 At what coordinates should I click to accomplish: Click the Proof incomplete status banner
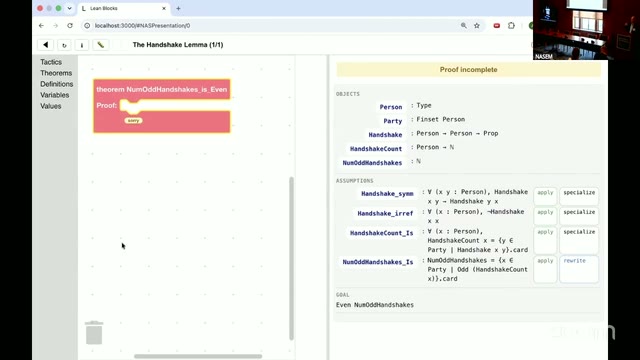coord(469,69)
